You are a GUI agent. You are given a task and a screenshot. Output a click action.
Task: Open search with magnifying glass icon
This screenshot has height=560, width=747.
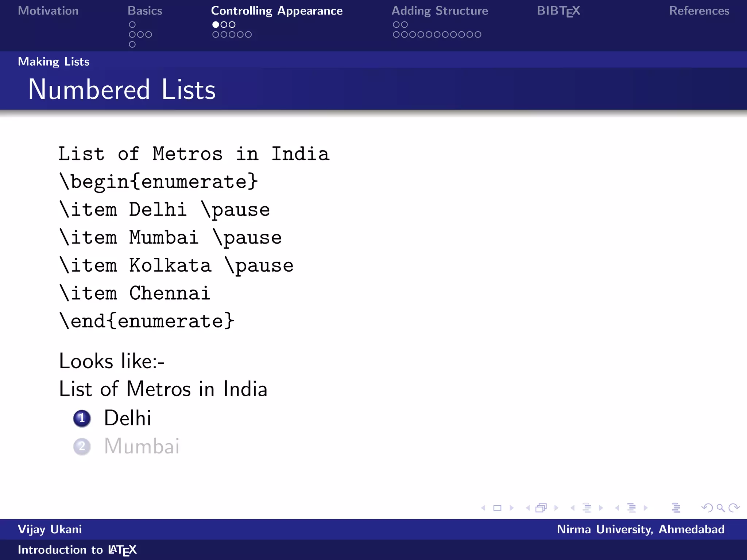(721, 508)
